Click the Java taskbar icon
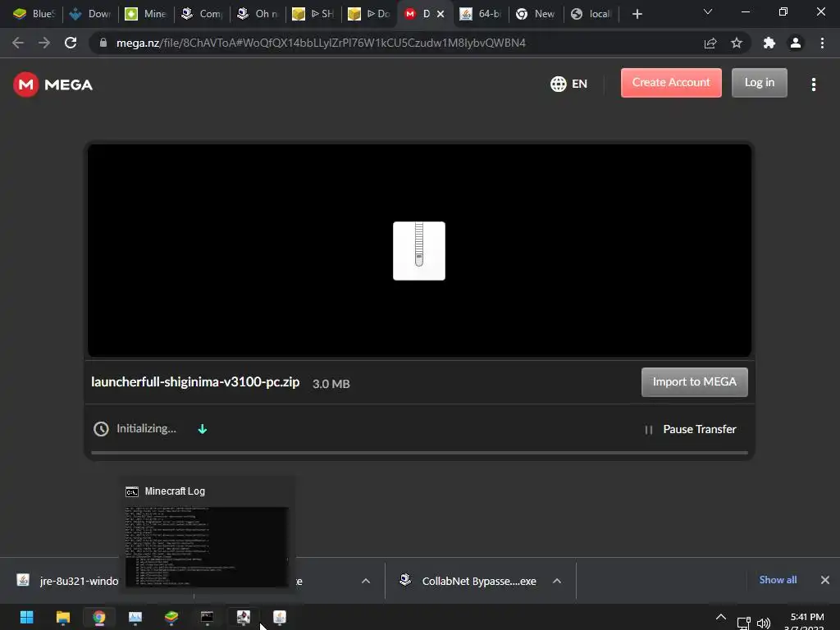This screenshot has height=630, width=840. (x=280, y=617)
